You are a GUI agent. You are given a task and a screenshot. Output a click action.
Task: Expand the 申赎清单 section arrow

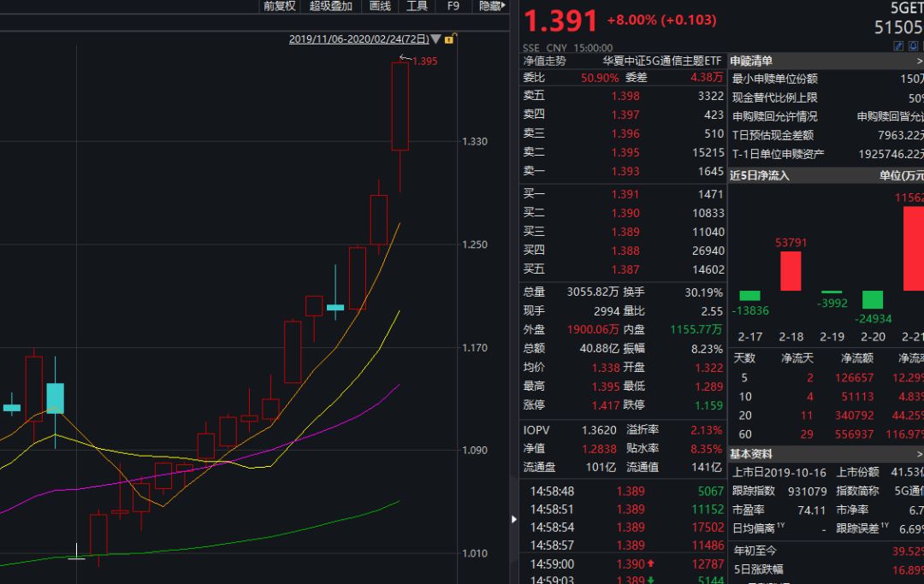point(919,62)
